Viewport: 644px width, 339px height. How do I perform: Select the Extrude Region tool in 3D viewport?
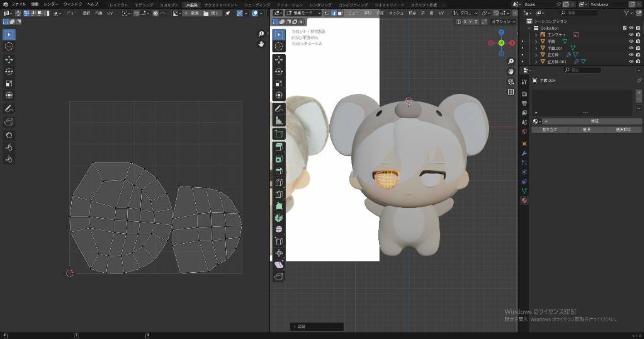[279, 147]
